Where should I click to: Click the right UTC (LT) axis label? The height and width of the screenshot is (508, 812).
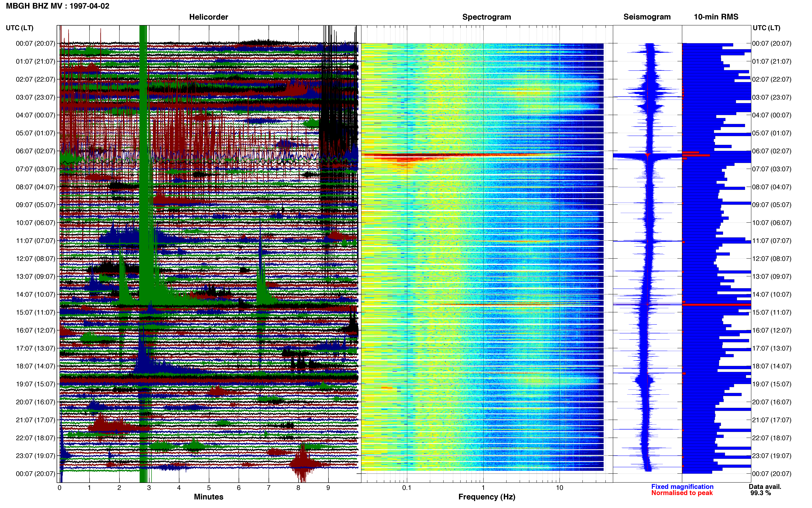(x=767, y=28)
